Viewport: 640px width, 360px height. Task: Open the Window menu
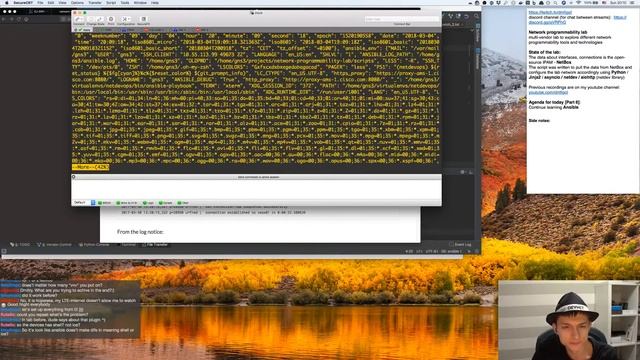[140, 2]
